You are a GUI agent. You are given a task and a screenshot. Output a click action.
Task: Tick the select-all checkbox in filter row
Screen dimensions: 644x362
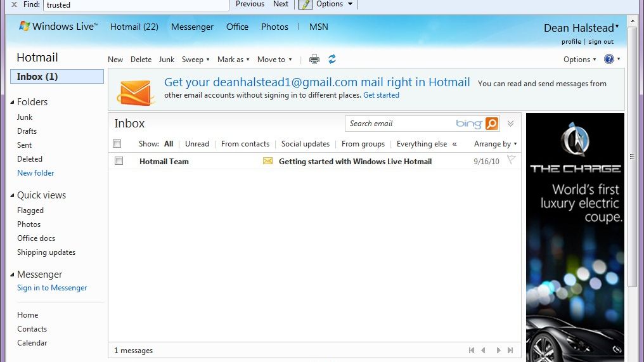point(117,143)
